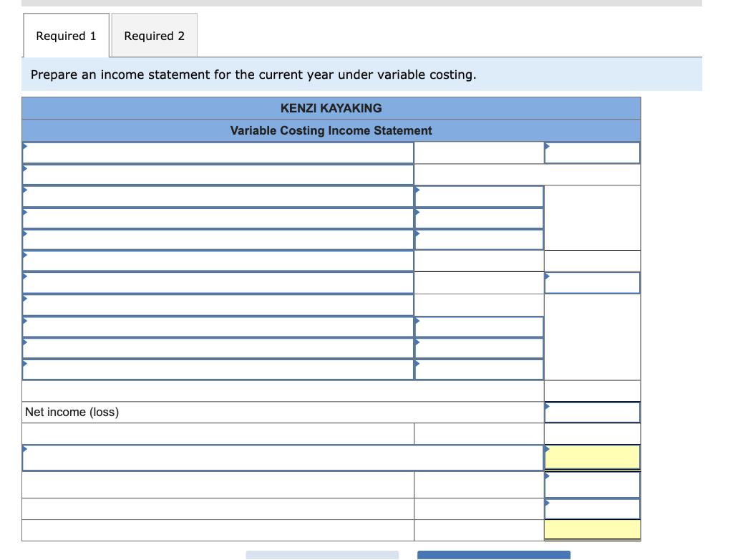Open the Required 2 tab
Viewport: 733px width, 560px height.
tap(155, 36)
